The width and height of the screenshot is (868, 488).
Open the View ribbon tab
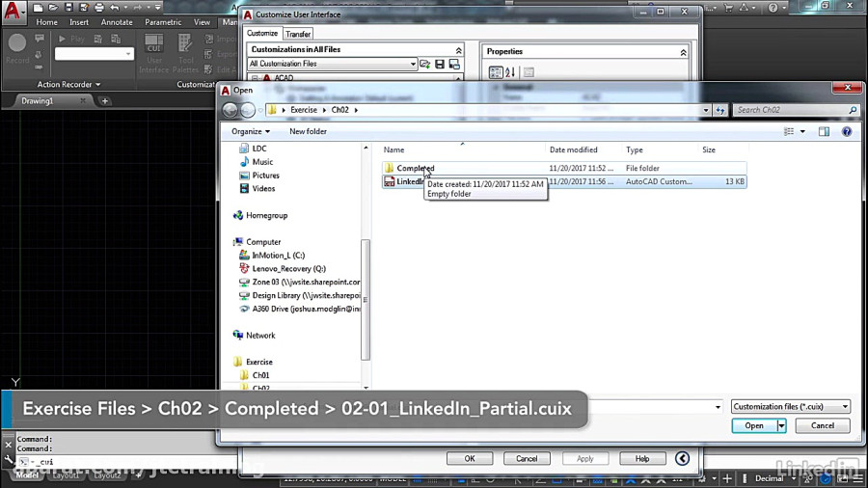coord(203,22)
